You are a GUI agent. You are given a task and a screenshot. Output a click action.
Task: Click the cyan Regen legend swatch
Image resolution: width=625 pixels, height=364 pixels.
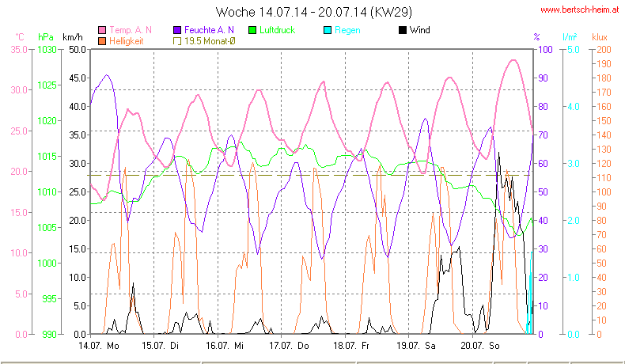tap(328, 30)
